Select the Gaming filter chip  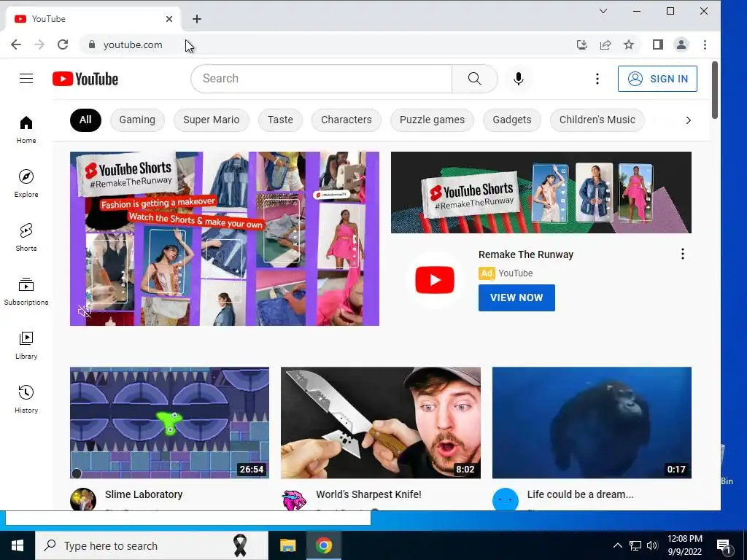click(137, 120)
